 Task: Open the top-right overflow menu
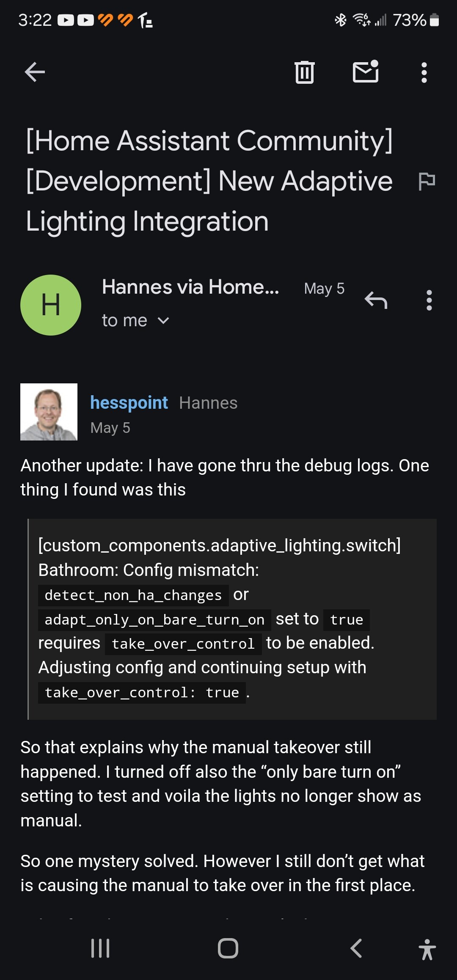pos(423,72)
